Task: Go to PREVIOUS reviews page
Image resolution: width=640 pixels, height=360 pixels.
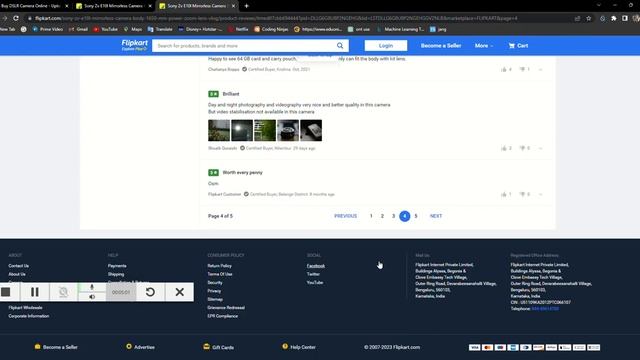Action: click(345, 216)
